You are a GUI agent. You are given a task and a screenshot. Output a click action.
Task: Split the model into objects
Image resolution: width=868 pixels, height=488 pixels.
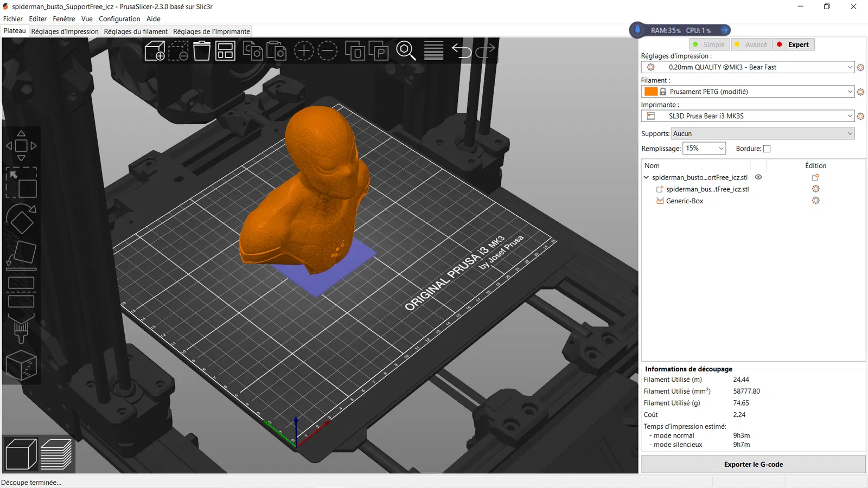coord(355,50)
